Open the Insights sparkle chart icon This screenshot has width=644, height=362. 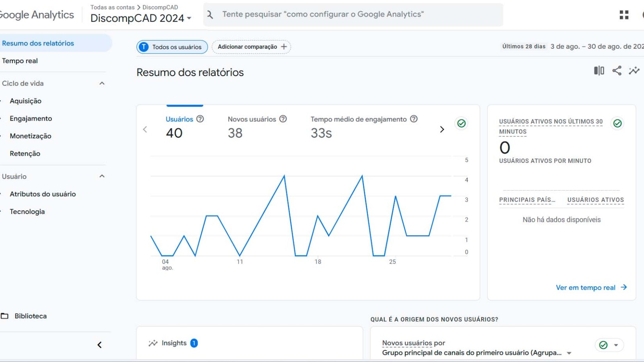coord(634,70)
